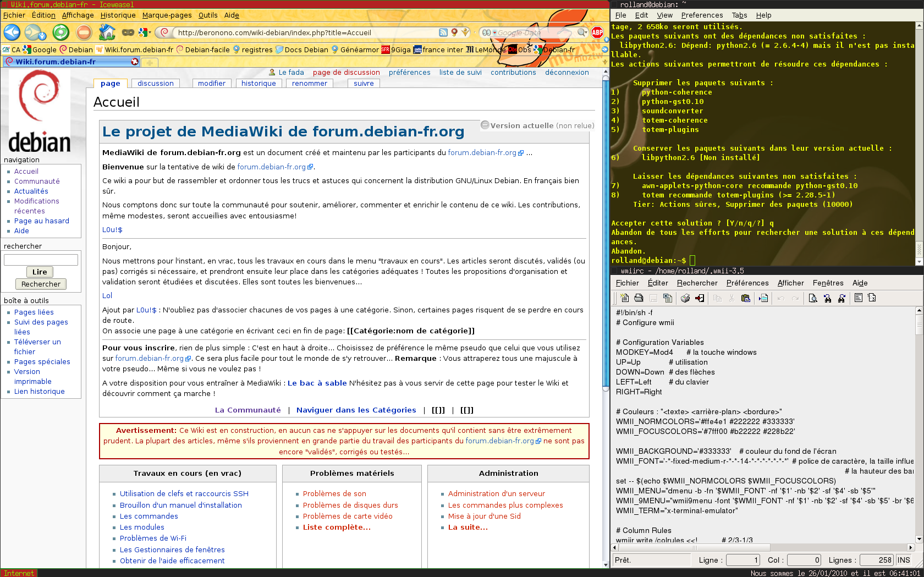Image resolution: width=924 pixels, height=577 pixels.
Task: Click the search magnifier in Google-Date box
Action: coord(581,32)
